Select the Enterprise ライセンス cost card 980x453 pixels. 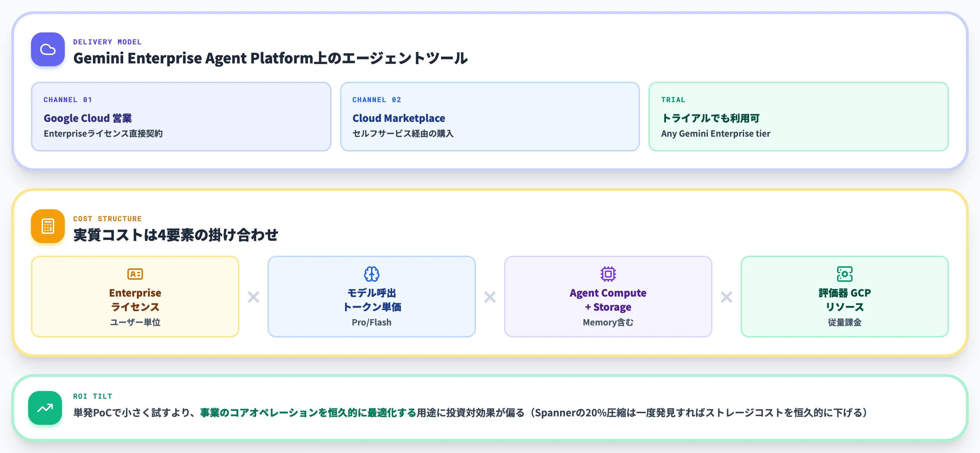[x=135, y=297]
